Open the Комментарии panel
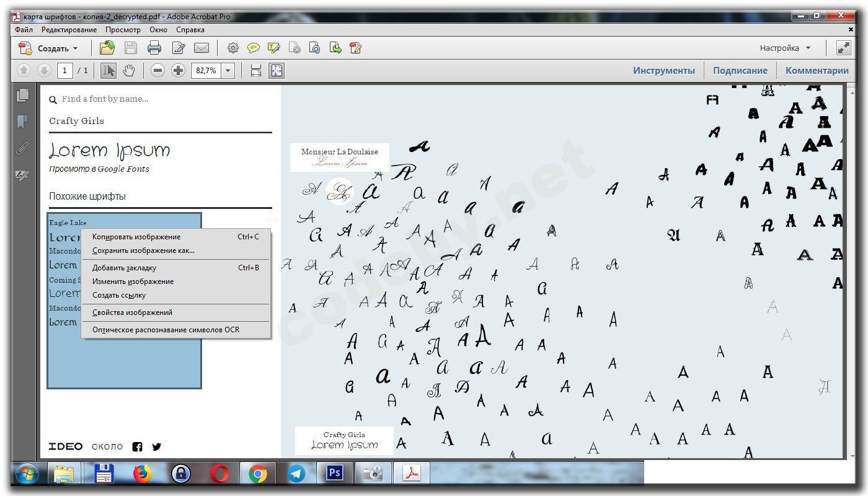 pyautogui.click(x=817, y=71)
